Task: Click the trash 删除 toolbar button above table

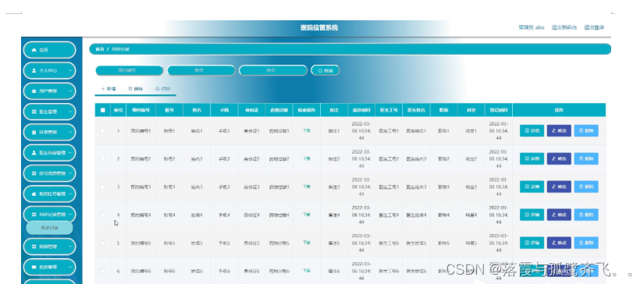Action: click(136, 89)
